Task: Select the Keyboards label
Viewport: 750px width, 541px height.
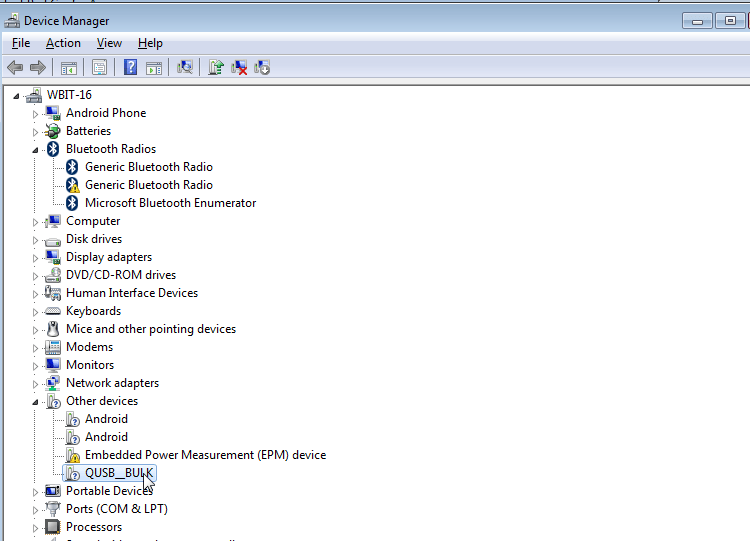Action: [93, 311]
